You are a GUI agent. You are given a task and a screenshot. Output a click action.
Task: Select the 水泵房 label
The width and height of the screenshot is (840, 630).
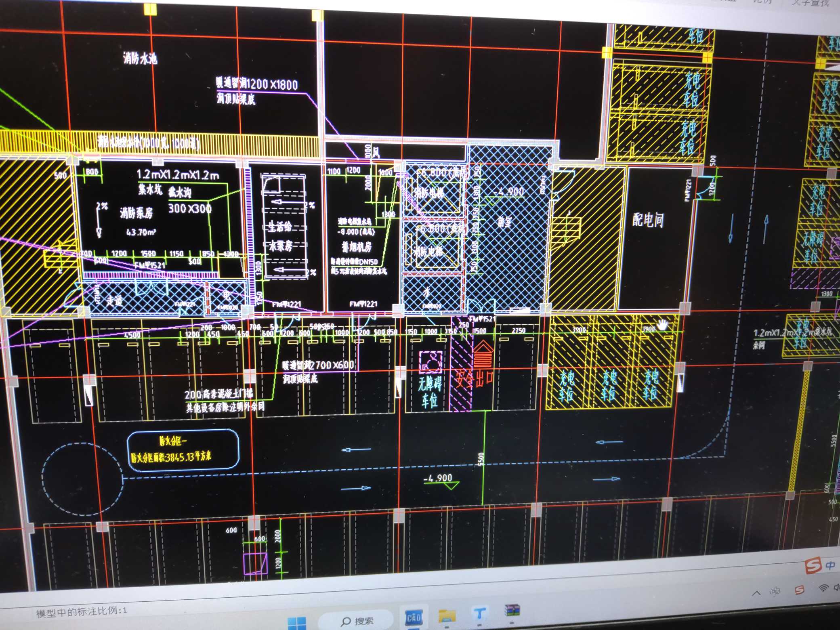point(281,246)
